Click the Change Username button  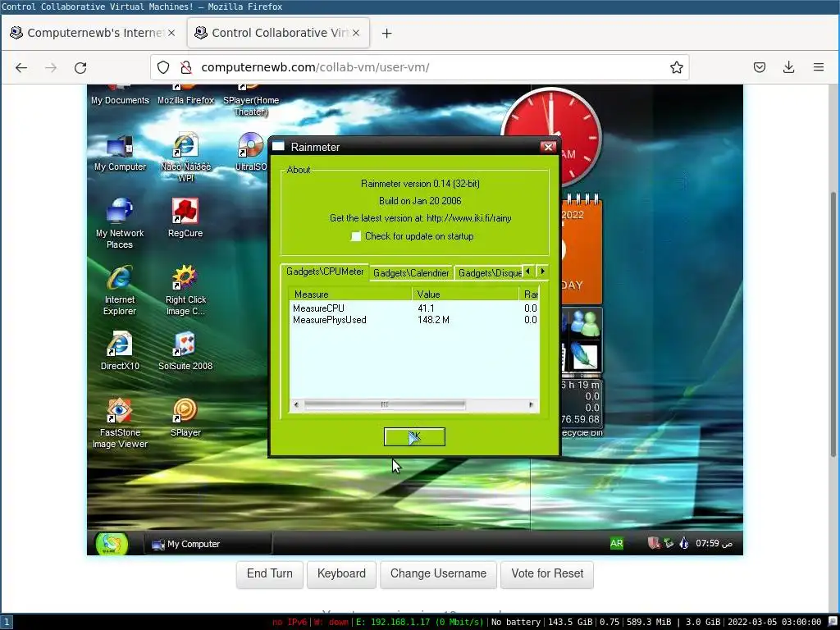(438, 573)
